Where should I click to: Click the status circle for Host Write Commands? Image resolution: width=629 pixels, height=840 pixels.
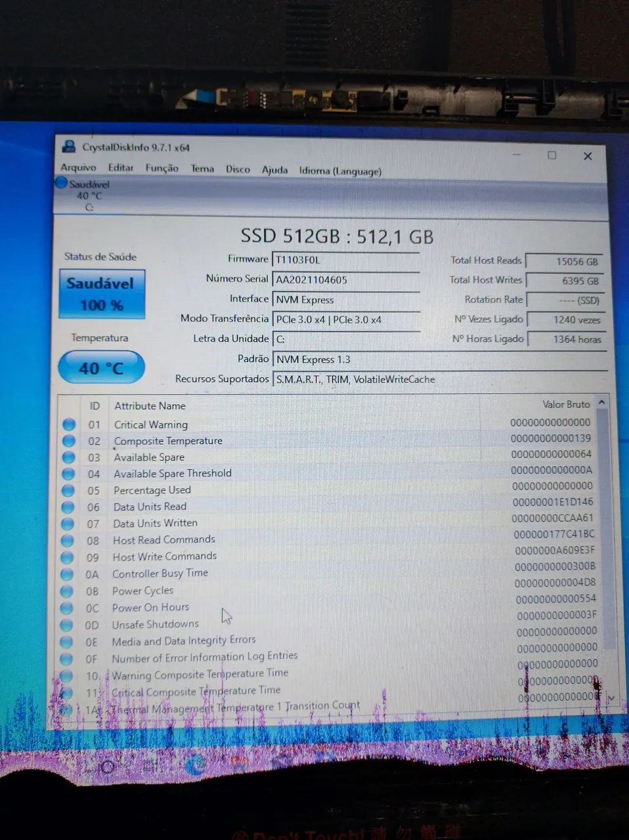[x=67, y=557]
